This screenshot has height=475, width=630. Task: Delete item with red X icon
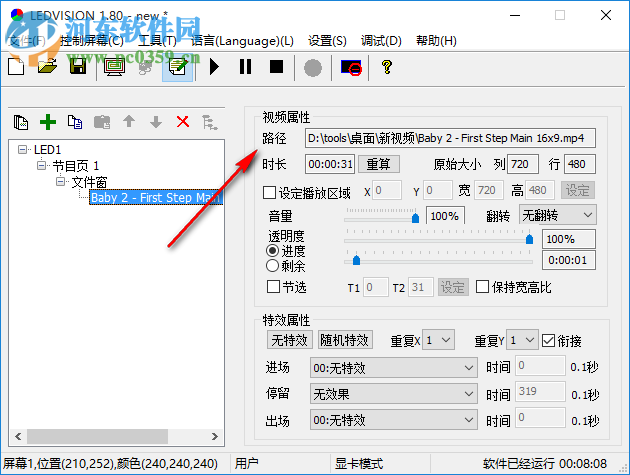pyautogui.click(x=183, y=121)
